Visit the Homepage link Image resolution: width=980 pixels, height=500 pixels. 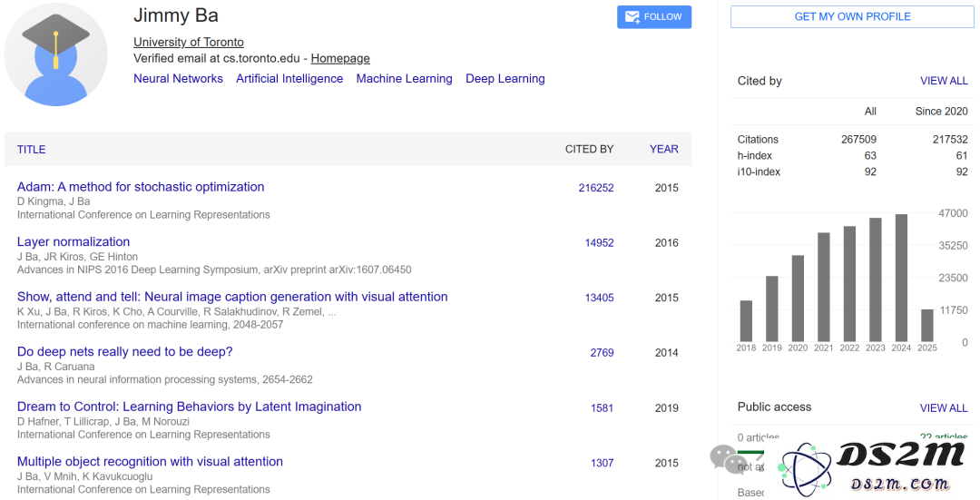point(340,58)
